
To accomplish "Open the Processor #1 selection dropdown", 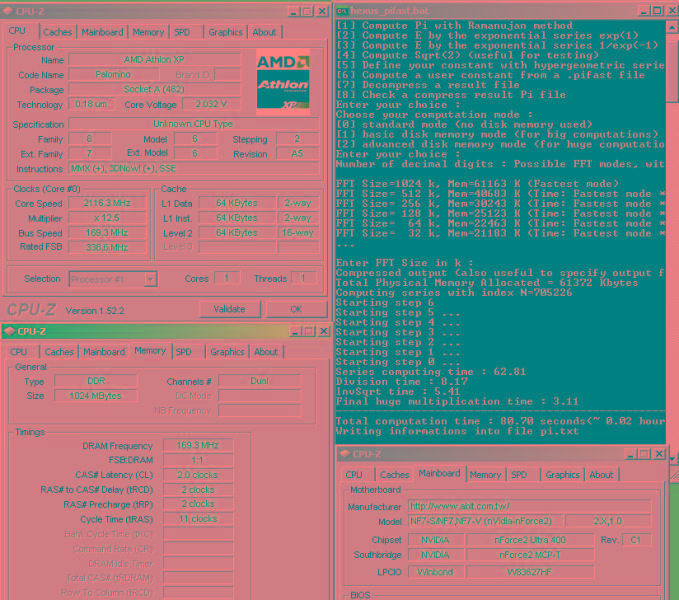I will click(x=150, y=280).
